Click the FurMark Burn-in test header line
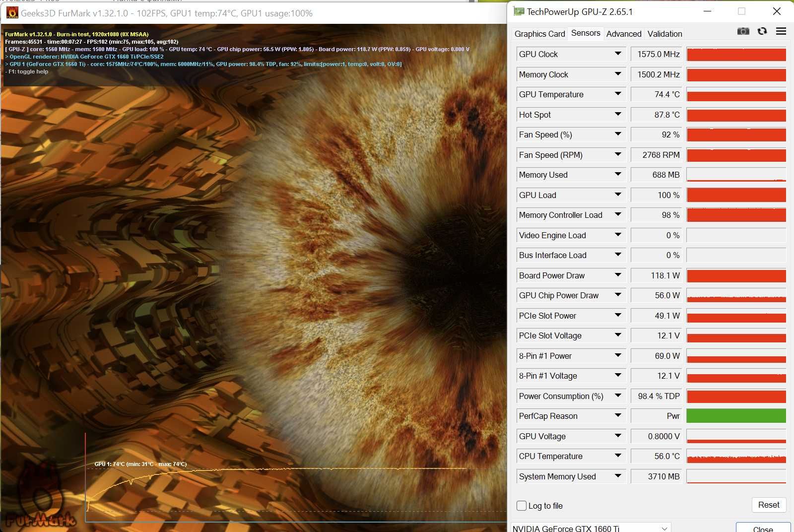 click(77, 34)
